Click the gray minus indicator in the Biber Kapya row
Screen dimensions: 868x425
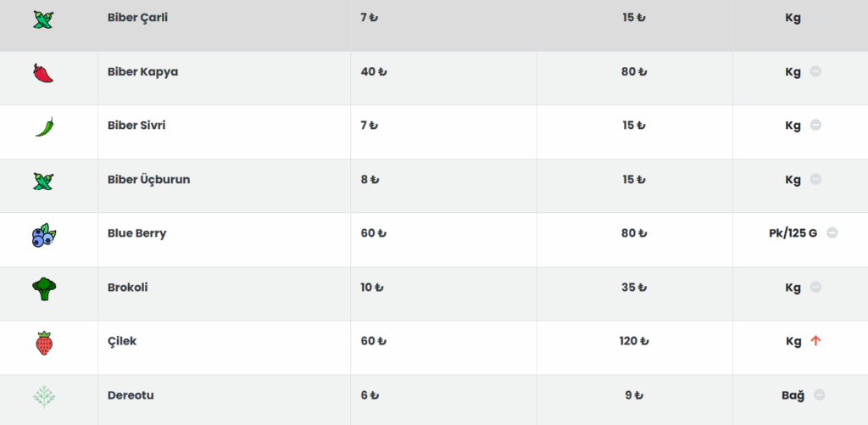[x=815, y=71]
